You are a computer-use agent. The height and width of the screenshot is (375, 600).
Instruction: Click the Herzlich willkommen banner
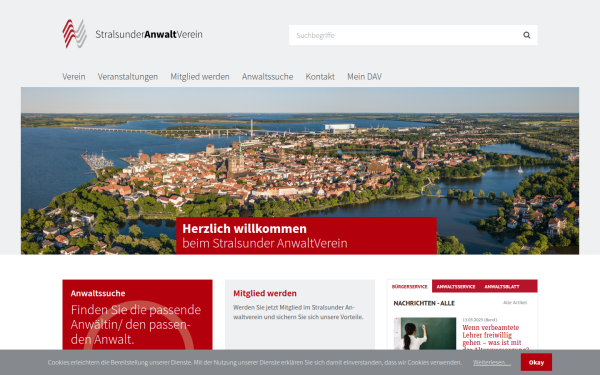click(x=306, y=236)
